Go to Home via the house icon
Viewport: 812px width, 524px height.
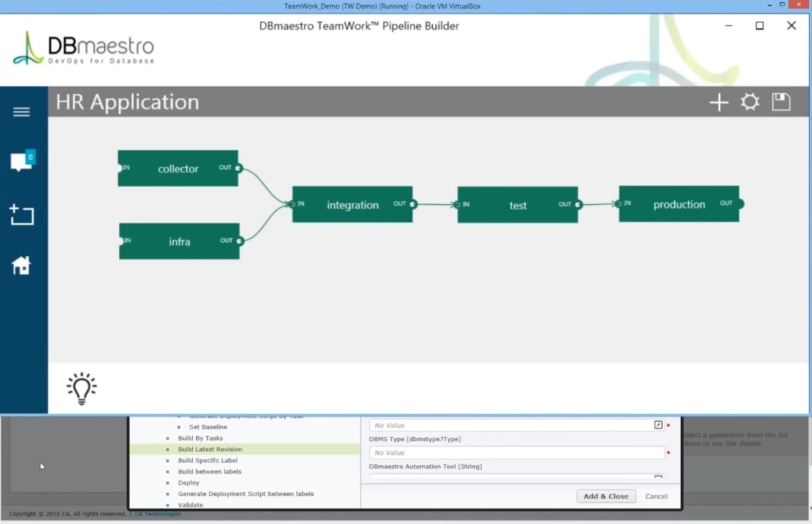point(22,265)
